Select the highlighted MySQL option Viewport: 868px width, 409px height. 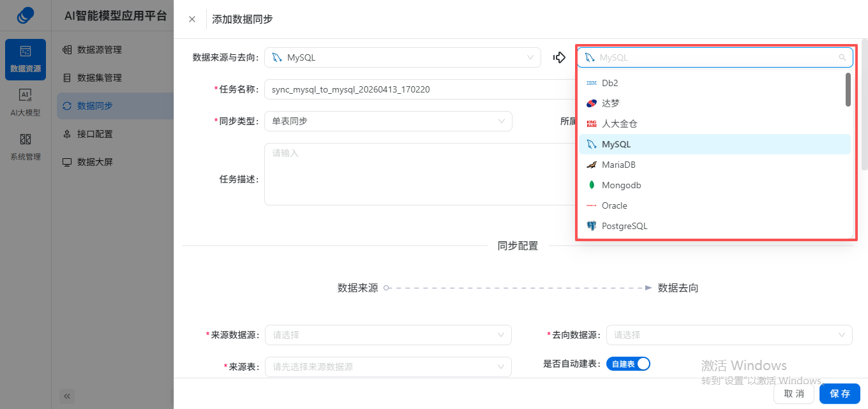coord(715,144)
